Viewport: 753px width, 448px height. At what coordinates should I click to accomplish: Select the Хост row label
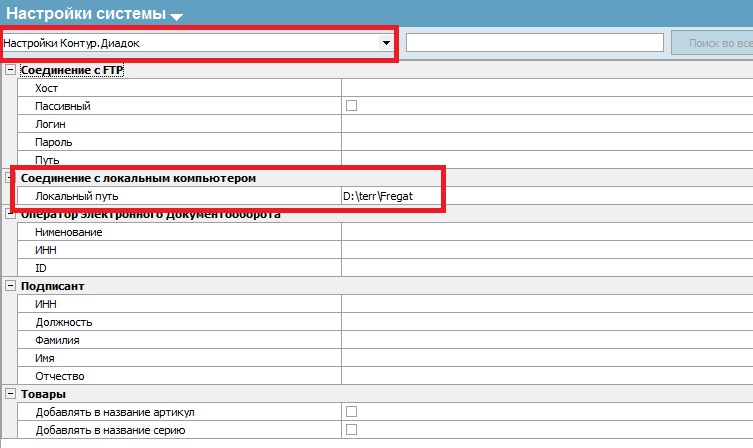click(46, 88)
